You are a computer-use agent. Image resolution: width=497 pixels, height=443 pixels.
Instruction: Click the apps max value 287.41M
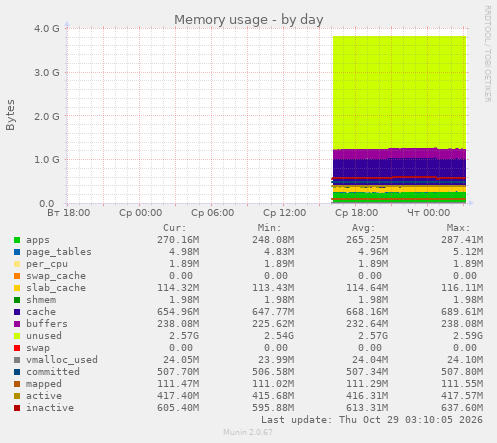[462, 240]
